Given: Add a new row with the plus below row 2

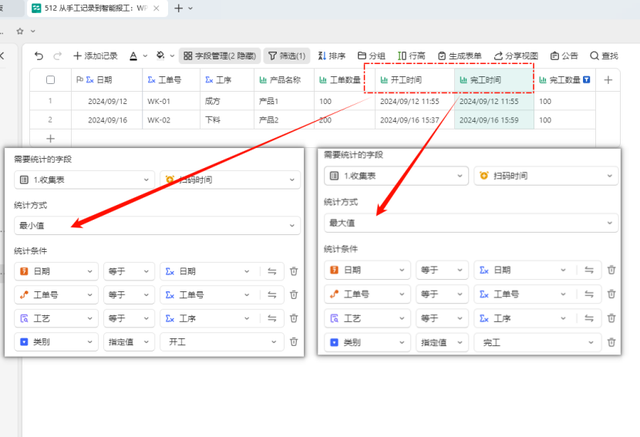Looking at the screenshot, I should (50, 139).
